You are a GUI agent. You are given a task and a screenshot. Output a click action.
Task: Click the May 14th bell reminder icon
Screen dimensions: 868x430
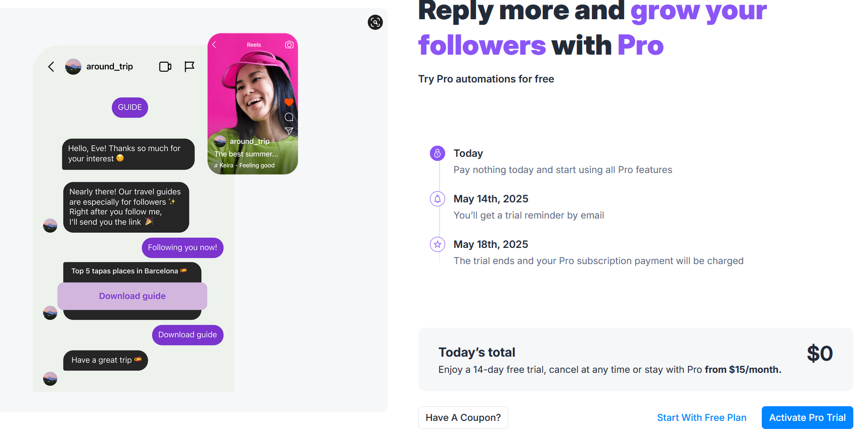click(438, 199)
